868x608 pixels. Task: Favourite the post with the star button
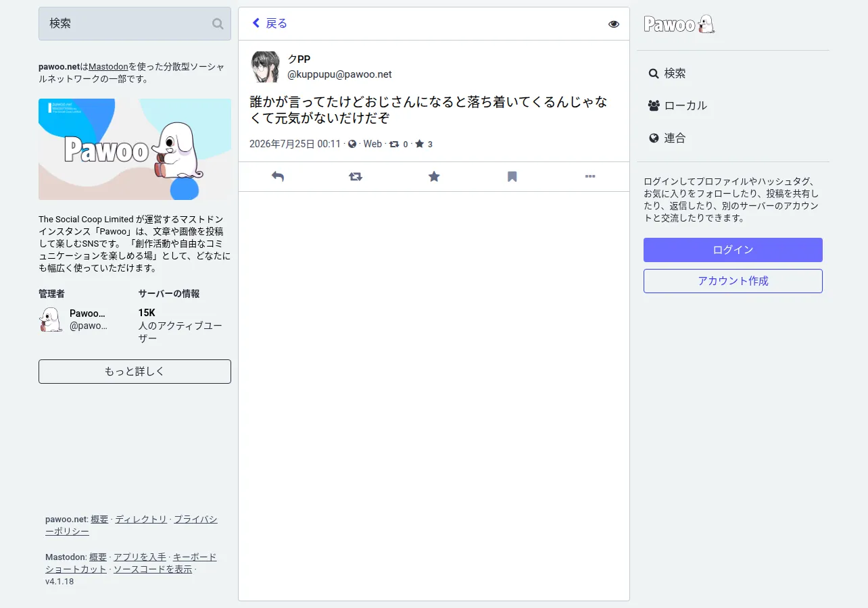(x=434, y=176)
